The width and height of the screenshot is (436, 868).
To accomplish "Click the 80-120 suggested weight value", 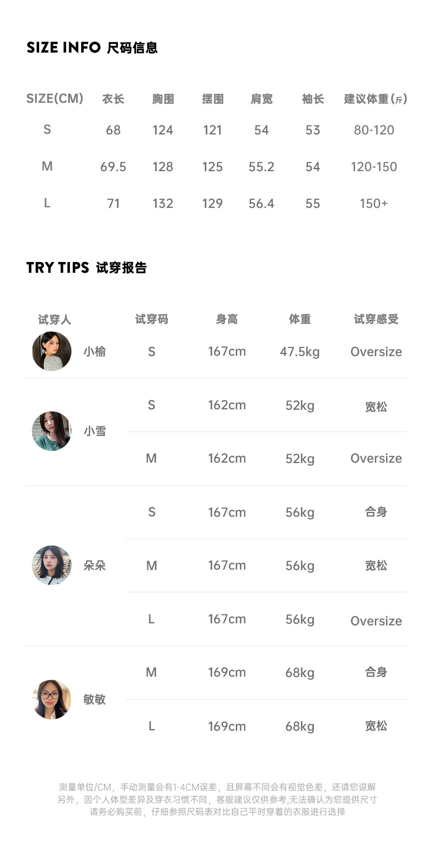I will pyautogui.click(x=374, y=130).
